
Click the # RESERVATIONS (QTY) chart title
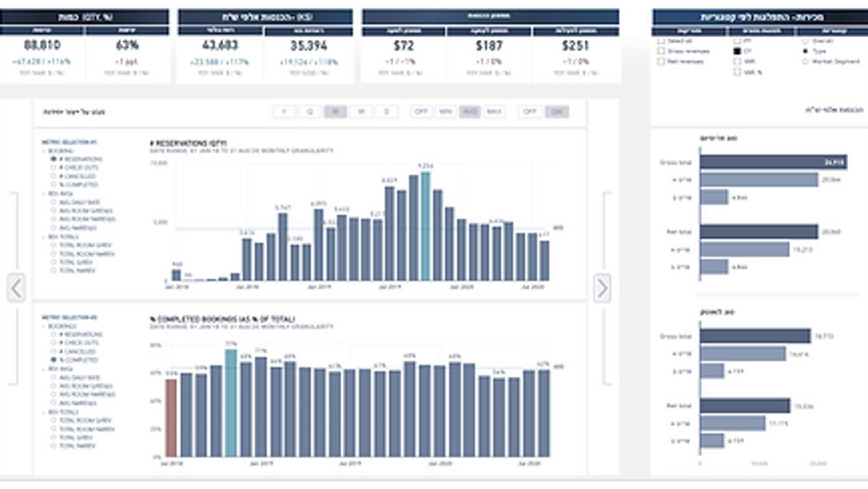188,143
